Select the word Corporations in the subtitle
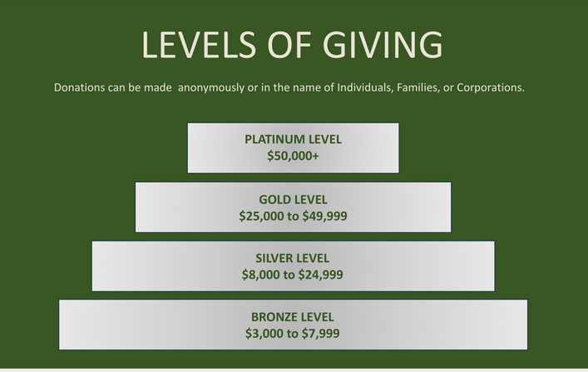 click(x=491, y=87)
